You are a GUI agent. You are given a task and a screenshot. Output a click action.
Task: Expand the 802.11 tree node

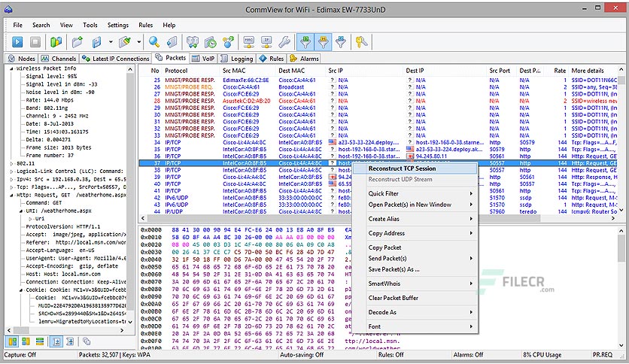pos(11,163)
